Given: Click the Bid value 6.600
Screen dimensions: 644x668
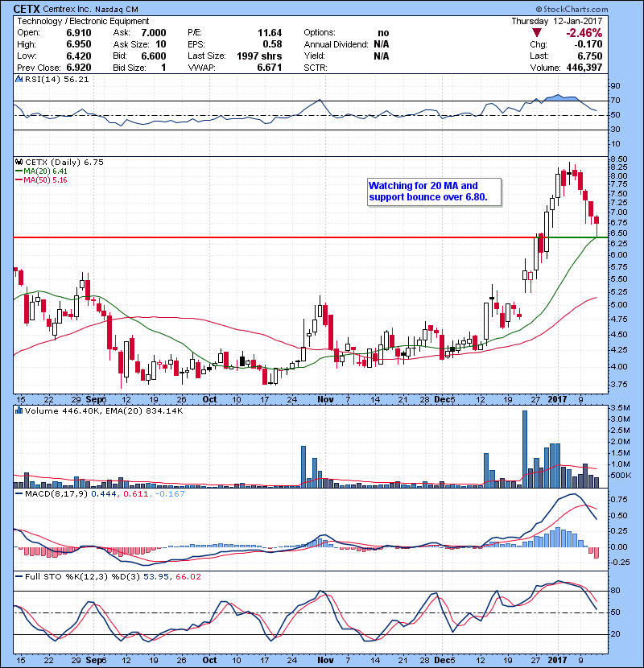Looking at the screenshot, I should (154, 56).
